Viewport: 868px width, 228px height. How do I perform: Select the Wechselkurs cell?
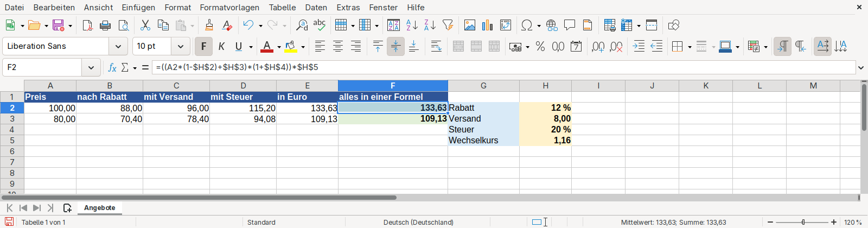pos(483,140)
